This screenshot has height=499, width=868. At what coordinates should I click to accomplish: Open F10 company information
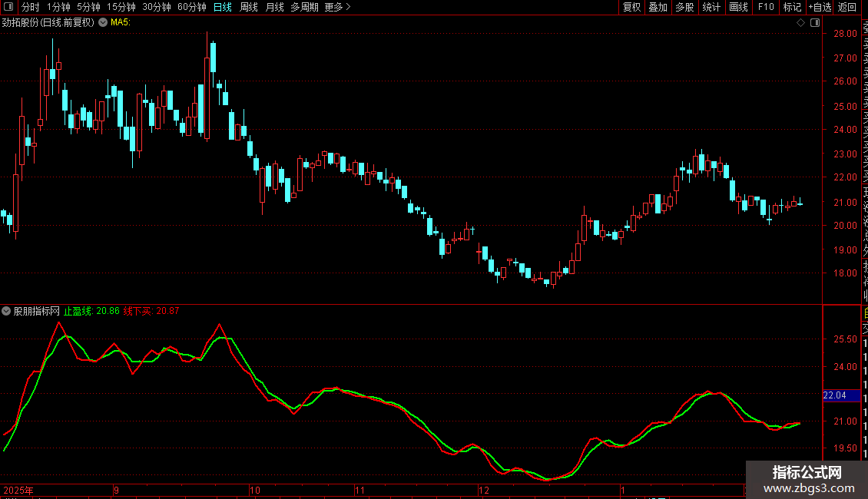(x=766, y=7)
